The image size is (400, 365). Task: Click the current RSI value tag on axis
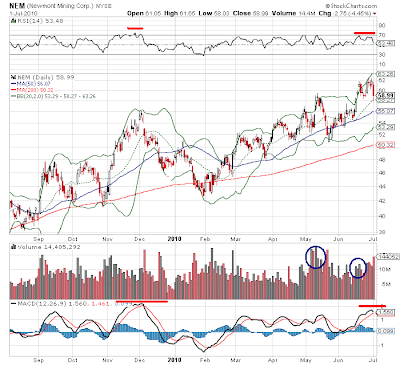pos(385,43)
